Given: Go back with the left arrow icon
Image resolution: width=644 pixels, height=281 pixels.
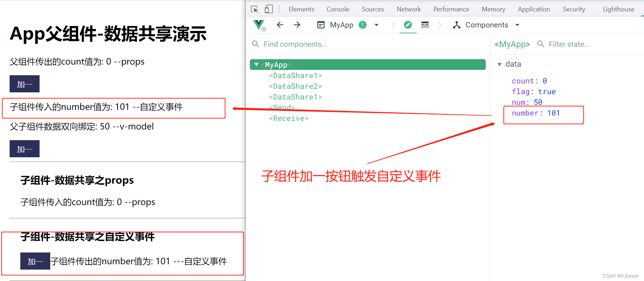Looking at the screenshot, I should (x=280, y=25).
